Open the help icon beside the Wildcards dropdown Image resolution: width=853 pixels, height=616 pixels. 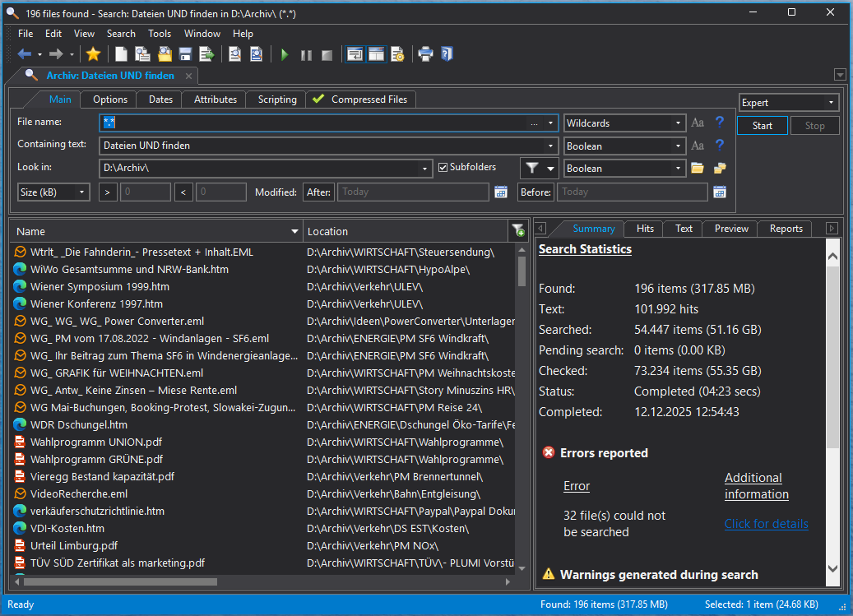pyautogui.click(x=719, y=123)
